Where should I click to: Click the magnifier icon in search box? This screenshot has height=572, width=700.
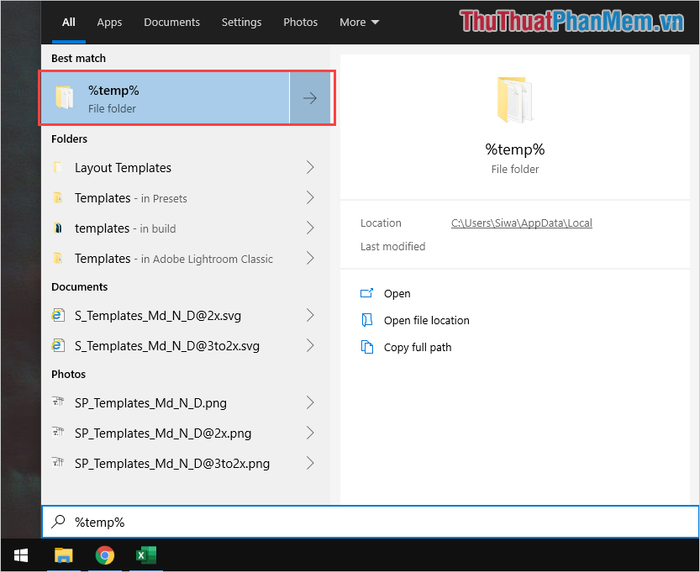(58, 522)
